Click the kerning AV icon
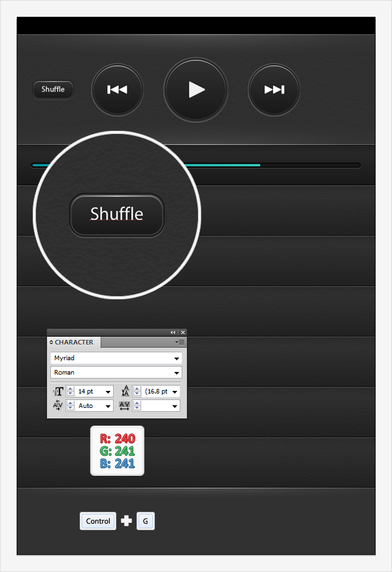Screen dimensions: 392x572 (x=57, y=405)
